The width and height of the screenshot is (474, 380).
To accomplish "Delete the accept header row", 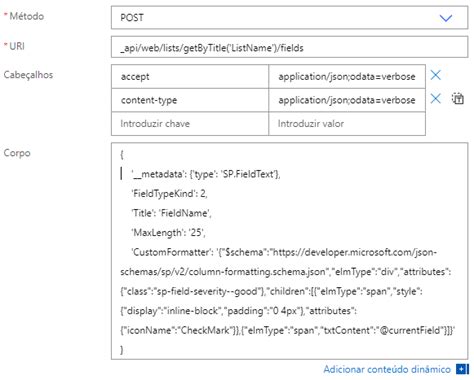I will pyautogui.click(x=435, y=75).
